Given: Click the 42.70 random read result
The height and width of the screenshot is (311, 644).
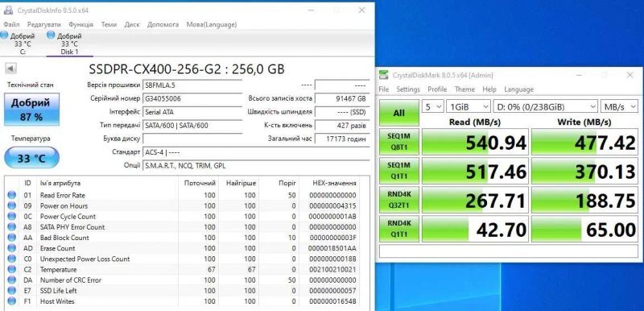Looking at the screenshot, I should 475,230.
